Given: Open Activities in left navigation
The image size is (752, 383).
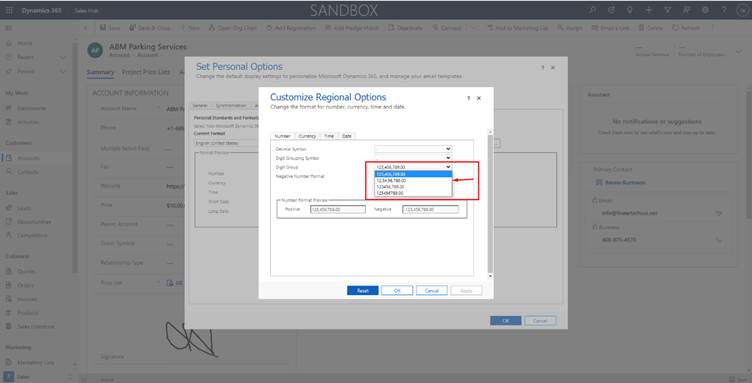Looking at the screenshot, I should point(28,122).
